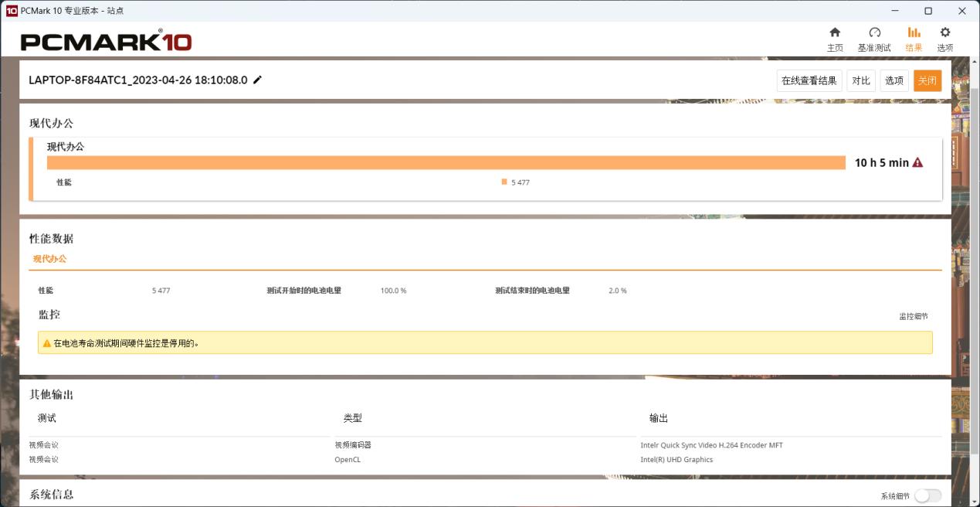Click Intelr Quick Sync Video H.264 Encoder MFT
Screen dimensions: 980x507
coord(711,445)
